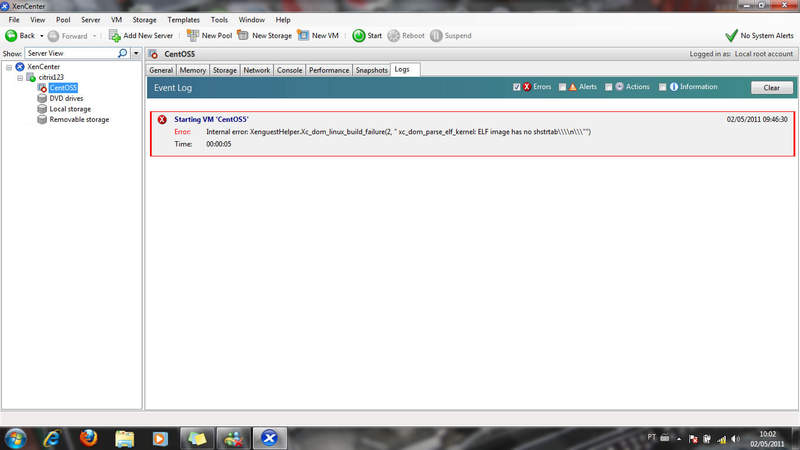Open Windows Explorer folder in taskbar
This screenshot has height=450, width=800.
coord(124,438)
